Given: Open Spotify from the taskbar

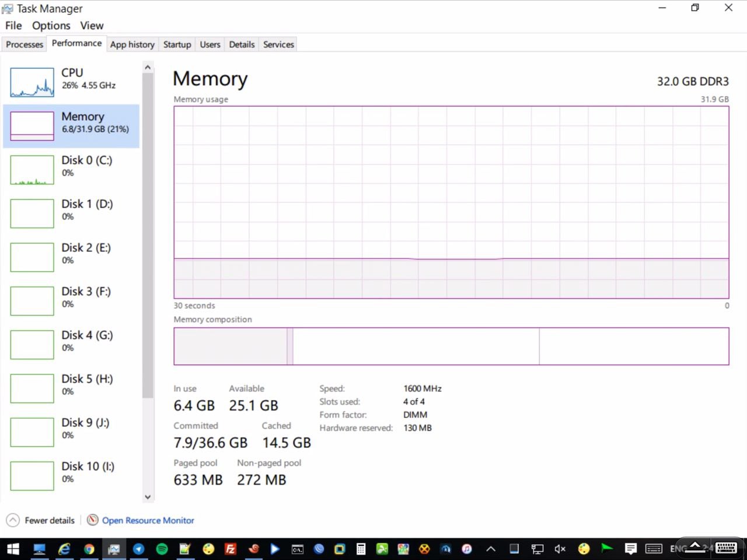Looking at the screenshot, I should click(x=162, y=549).
